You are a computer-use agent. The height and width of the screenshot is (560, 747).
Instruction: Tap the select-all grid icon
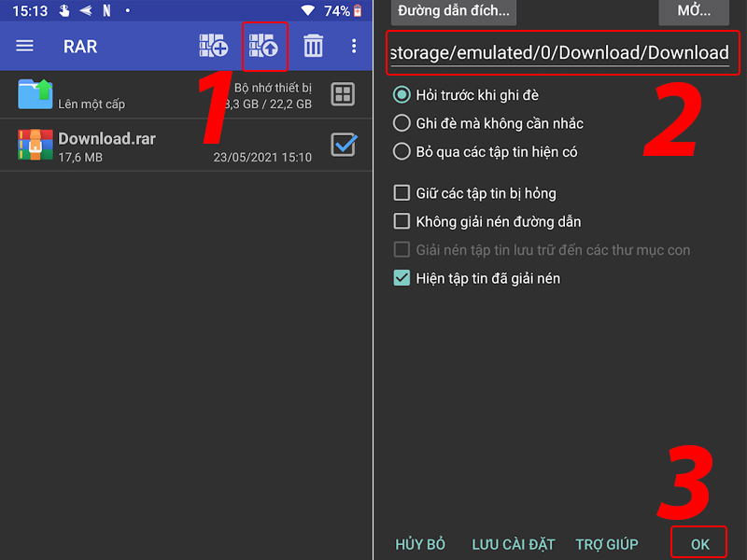point(343,94)
